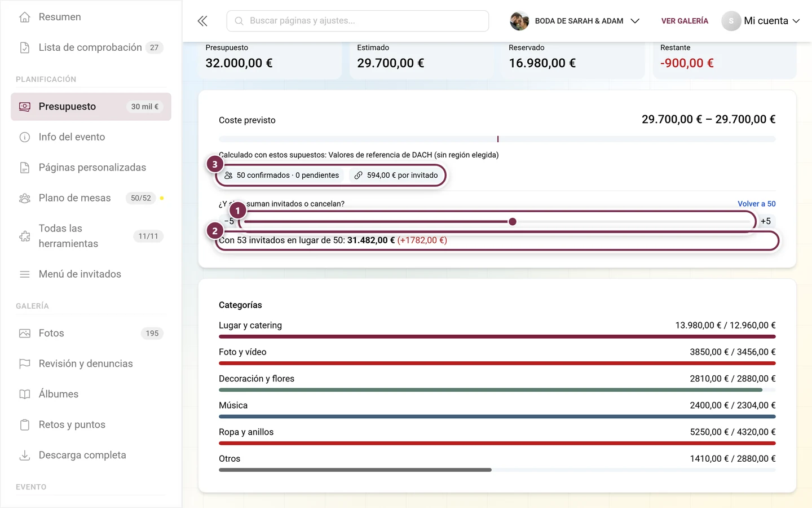Screen dimensions: 812x508
Task: Click the Lista de comprobación document icon
Action: tap(25, 47)
